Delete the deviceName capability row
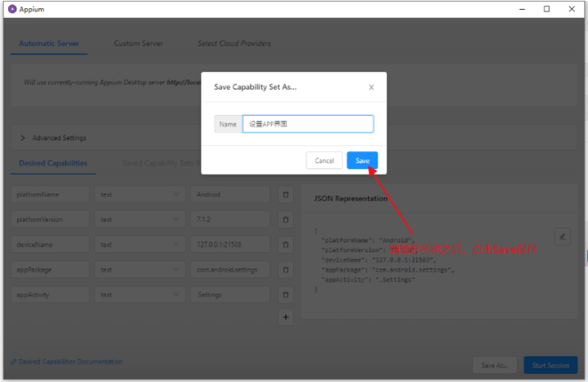 (x=286, y=245)
